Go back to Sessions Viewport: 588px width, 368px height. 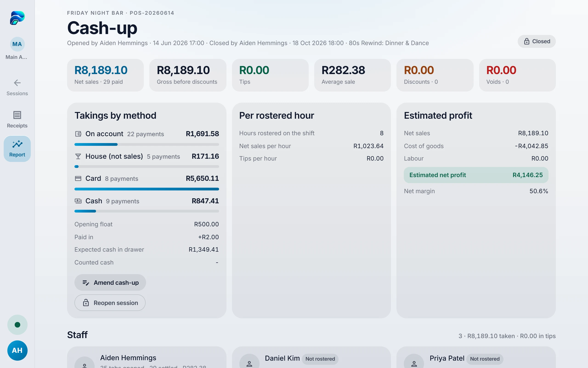click(x=17, y=87)
